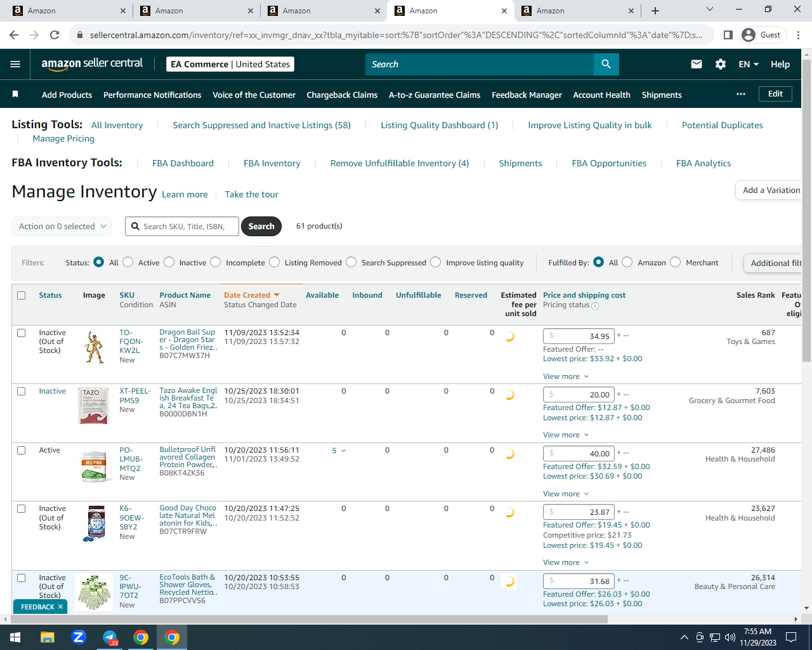The width and height of the screenshot is (812, 650).
Task: Open File Explorer from the taskbar
Action: pyautogui.click(x=48, y=637)
